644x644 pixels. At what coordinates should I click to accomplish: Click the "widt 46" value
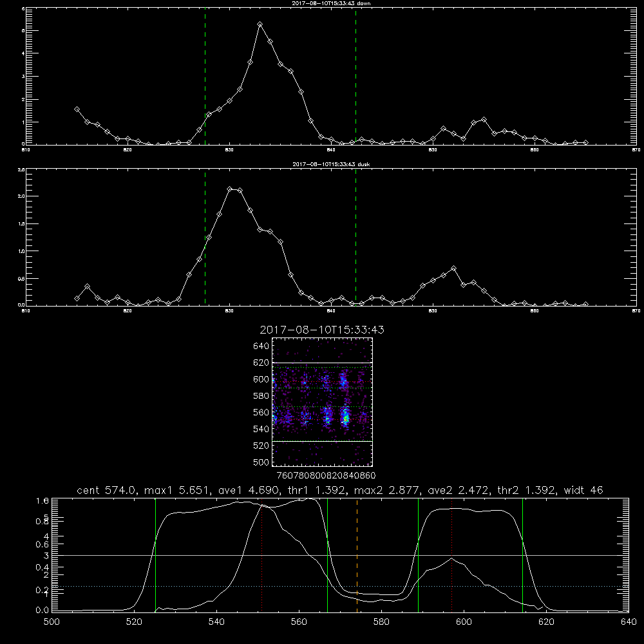(x=583, y=490)
